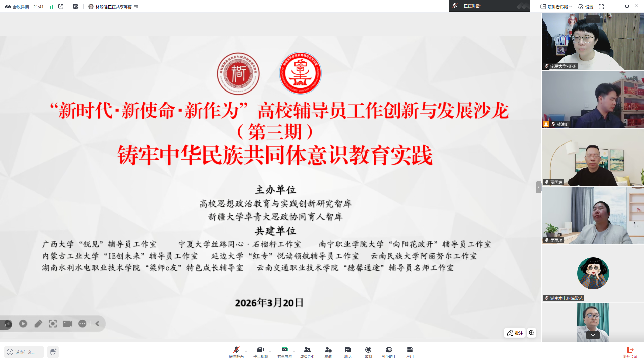Click 离开会议 leave meeting button

[630, 352]
